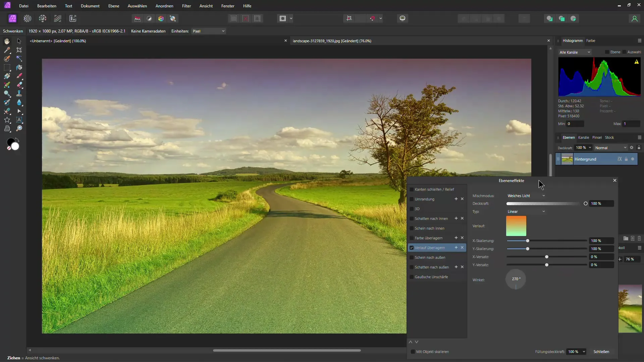
Task: Select the Gradient tool
Action: (7, 76)
